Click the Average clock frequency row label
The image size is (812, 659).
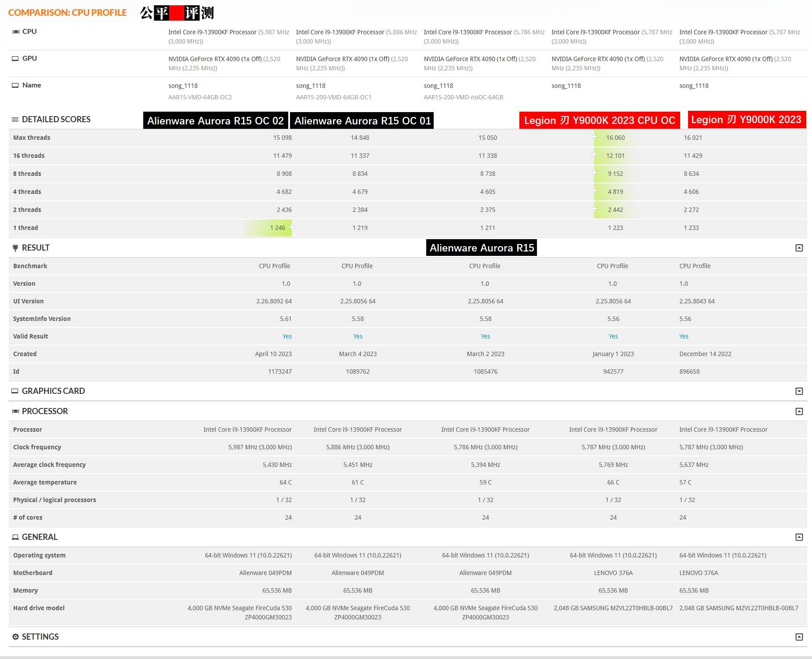point(49,465)
